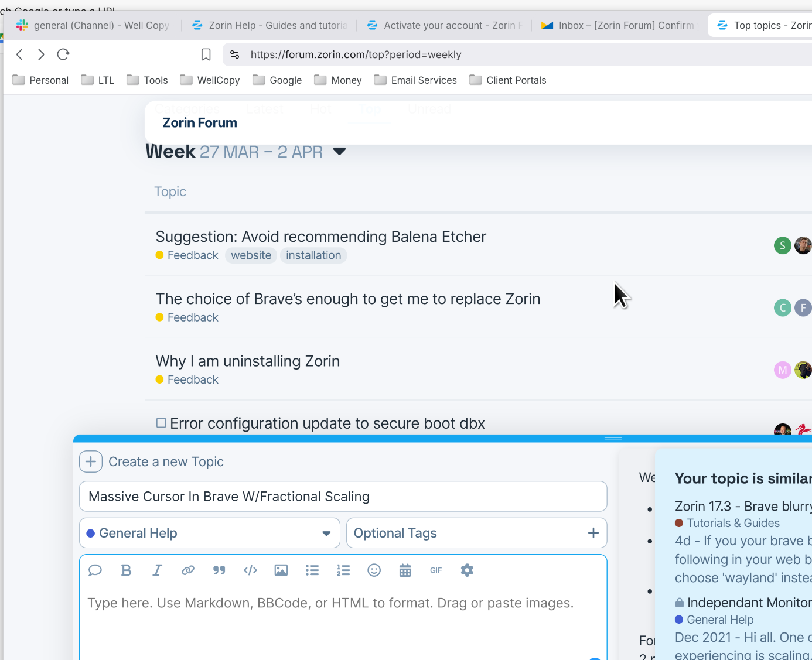812x660 pixels.
Task: Click the Zorin Forum header title
Action: click(x=200, y=123)
